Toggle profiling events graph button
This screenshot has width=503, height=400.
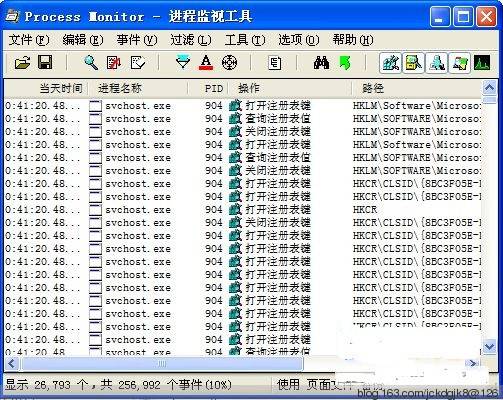[482, 63]
